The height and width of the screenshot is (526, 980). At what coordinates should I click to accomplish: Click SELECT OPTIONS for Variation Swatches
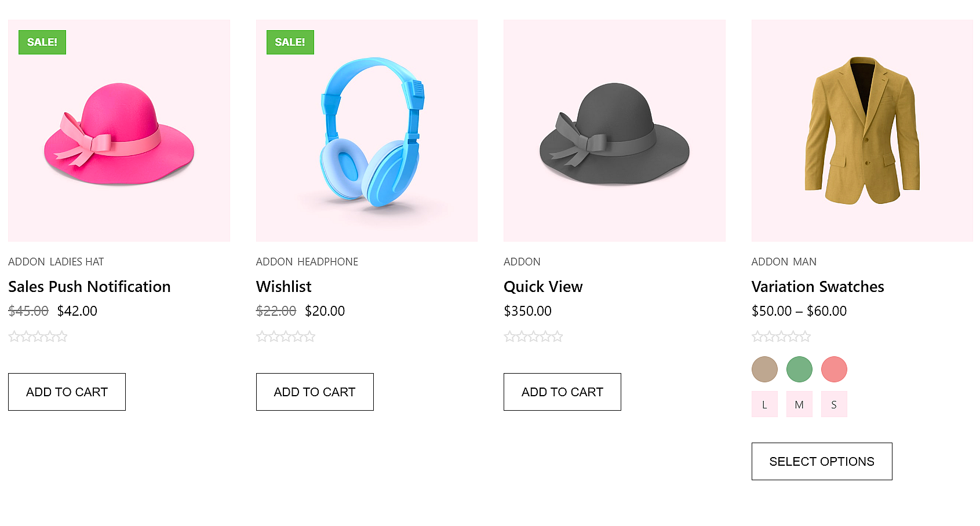point(821,461)
